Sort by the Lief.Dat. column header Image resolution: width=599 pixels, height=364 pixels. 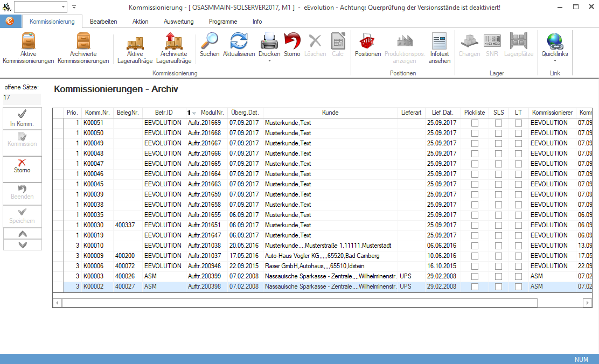click(x=442, y=113)
